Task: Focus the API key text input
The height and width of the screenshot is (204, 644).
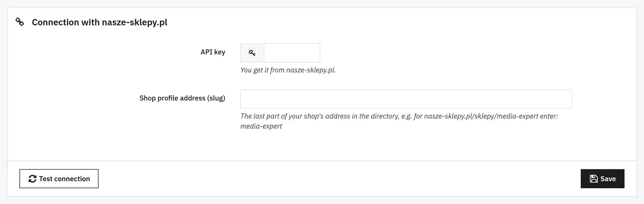Action: pos(292,53)
